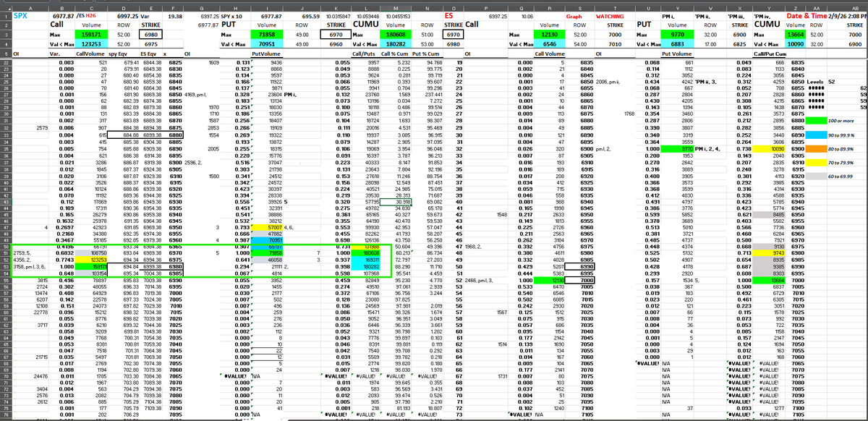Pick the gray 60 to 69.99 legend swatch
The image size is (868, 421).
815,176
